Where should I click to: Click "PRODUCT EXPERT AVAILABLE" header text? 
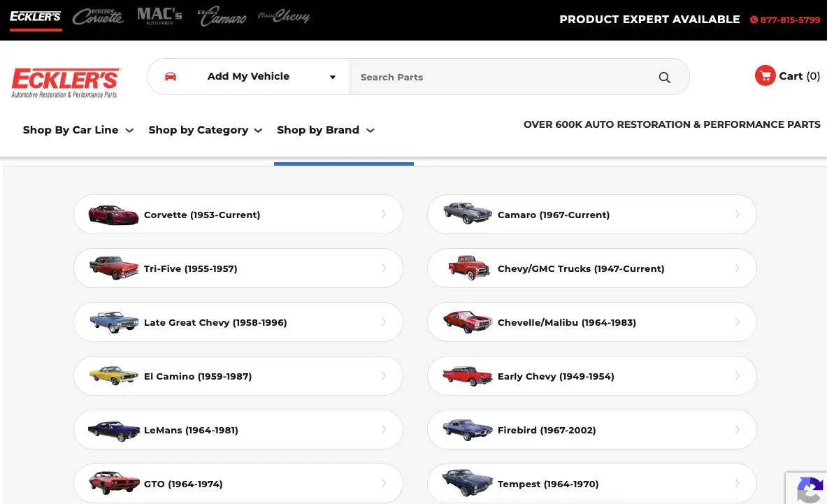tap(649, 20)
